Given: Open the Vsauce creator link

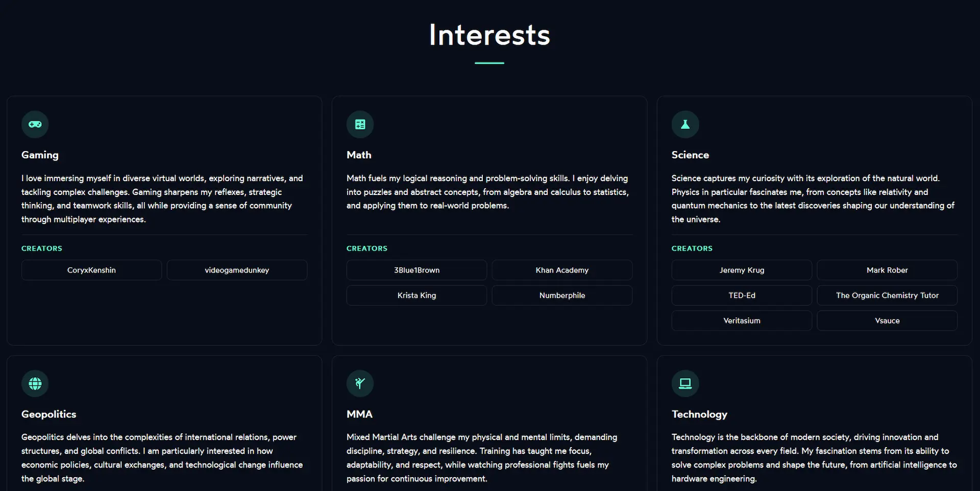Looking at the screenshot, I should click(887, 321).
